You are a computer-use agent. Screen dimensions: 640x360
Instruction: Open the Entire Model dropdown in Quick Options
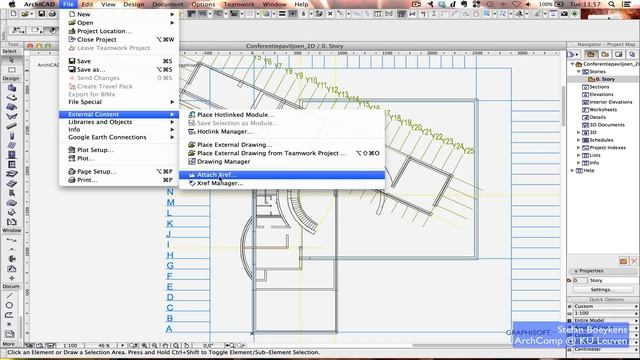tap(605, 320)
